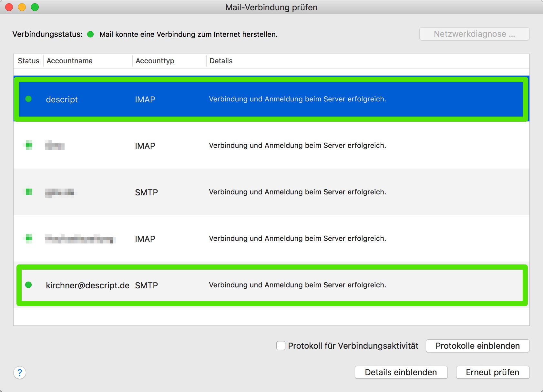The width and height of the screenshot is (543, 392).
Task: Enable Protokoll für Verbindungsaktivität checkbox
Action: point(281,346)
